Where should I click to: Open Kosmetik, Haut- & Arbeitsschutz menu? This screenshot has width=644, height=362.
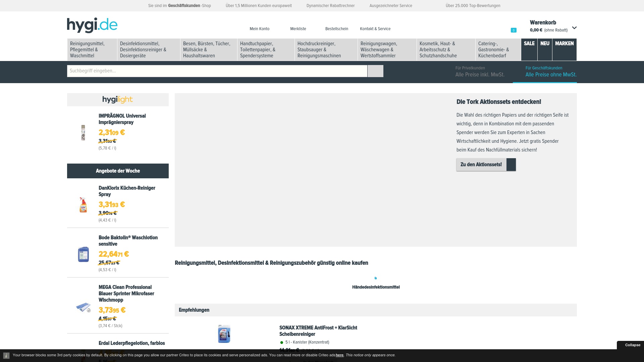click(x=446, y=50)
